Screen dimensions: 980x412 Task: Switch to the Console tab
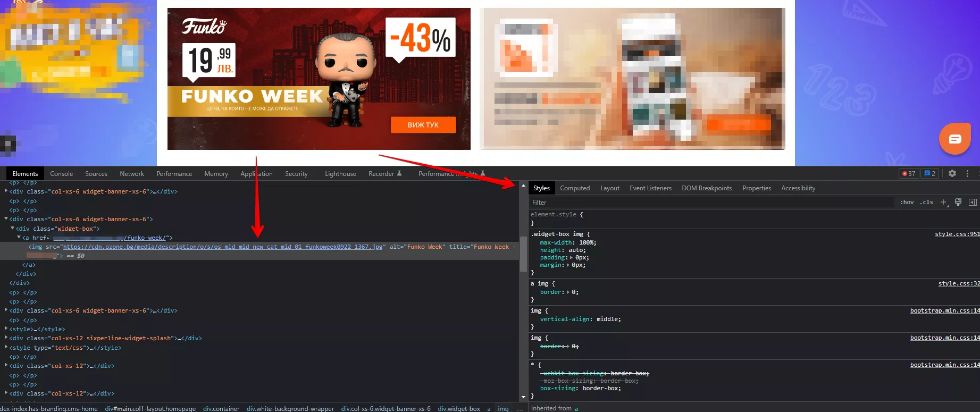click(62, 174)
